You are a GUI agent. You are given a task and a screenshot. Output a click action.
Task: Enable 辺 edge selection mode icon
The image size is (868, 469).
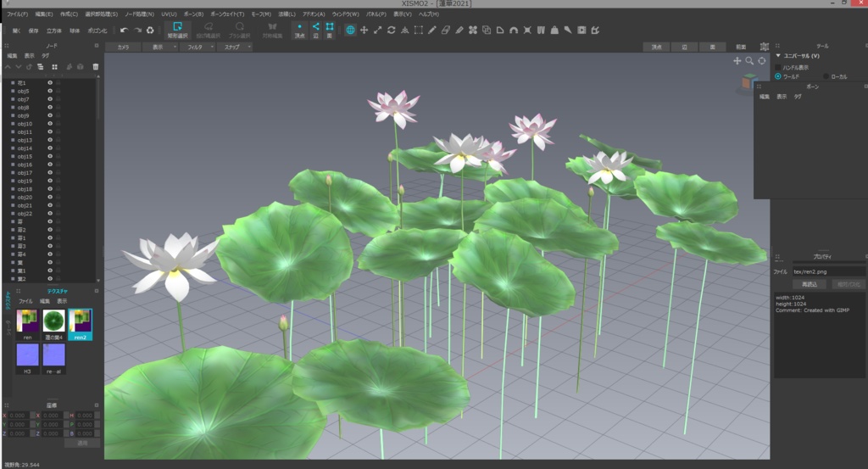(315, 30)
